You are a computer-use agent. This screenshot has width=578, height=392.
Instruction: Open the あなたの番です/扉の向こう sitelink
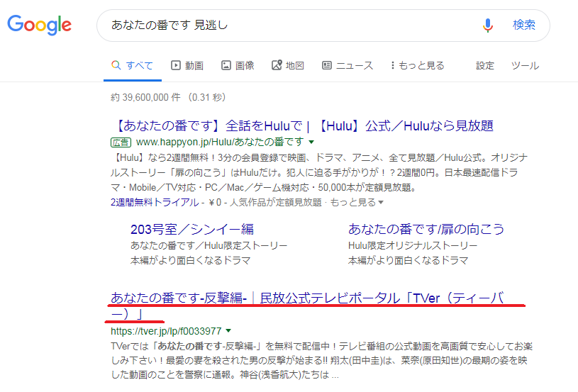pyautogui.click(x=426, y=229)
